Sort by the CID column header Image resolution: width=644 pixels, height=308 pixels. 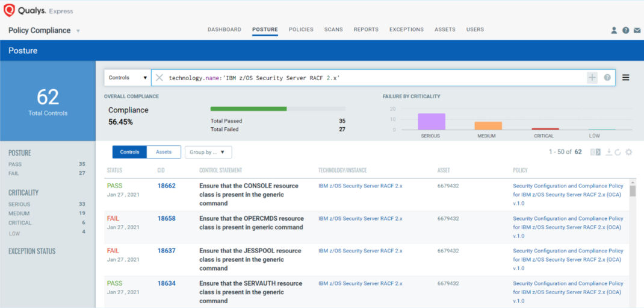click(x=161, y=170)
